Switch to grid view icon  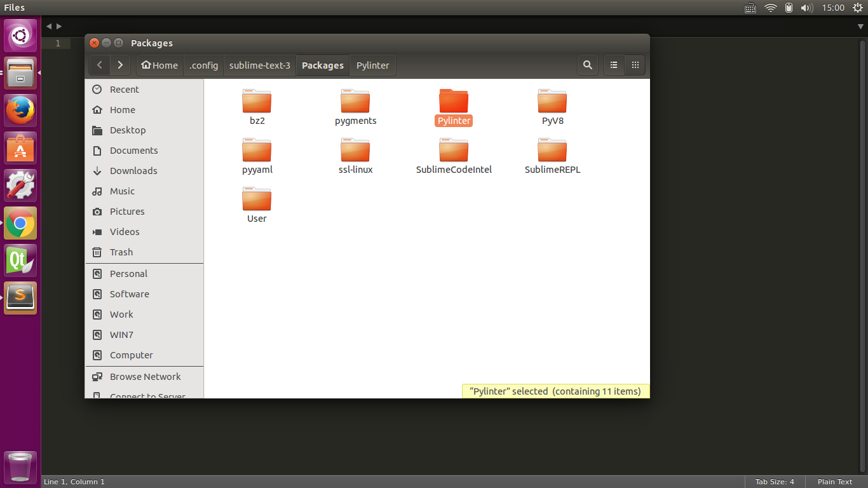click(x=635, y=65)
